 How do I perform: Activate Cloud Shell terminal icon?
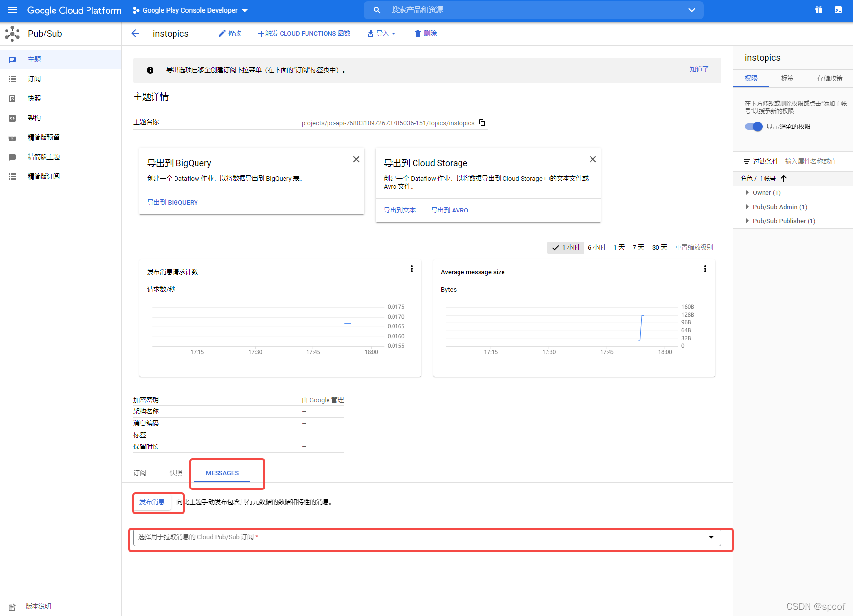click(x=838, y=10)
